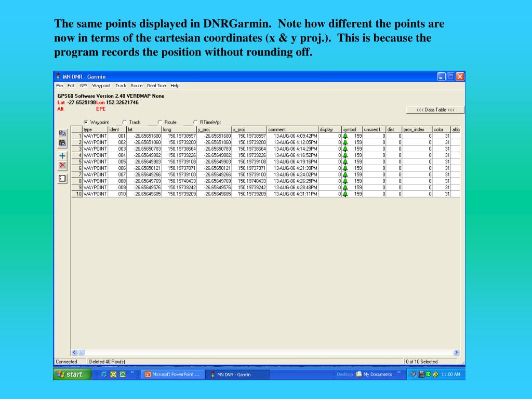This screenshot has height=399, width=532.
Task: Click comment cell '13-AUG-06 4:14:29PM'
Action: pyautogui.click(x=292, y=149)
